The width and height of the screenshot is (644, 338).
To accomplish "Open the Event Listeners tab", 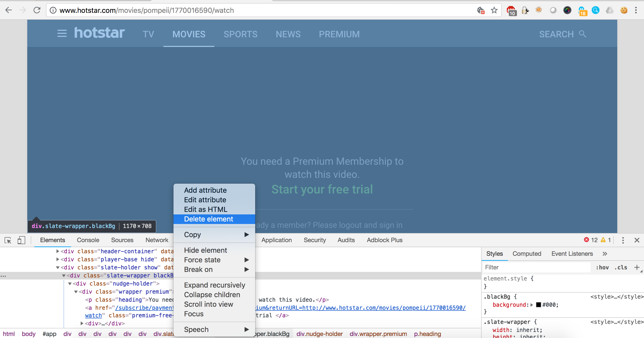I will point(572,254).
